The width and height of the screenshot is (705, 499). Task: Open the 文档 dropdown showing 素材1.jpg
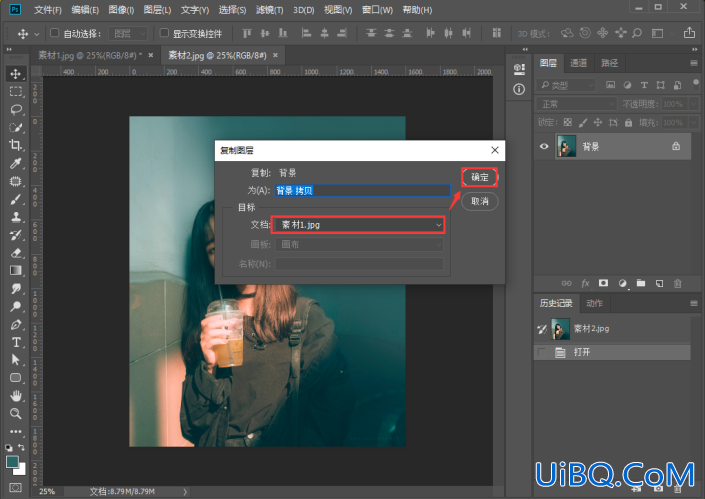coord(358,225)
